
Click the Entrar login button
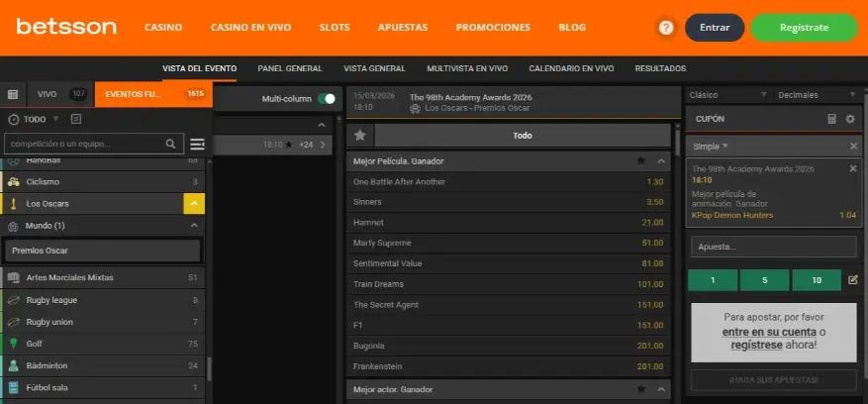(715, 28)
